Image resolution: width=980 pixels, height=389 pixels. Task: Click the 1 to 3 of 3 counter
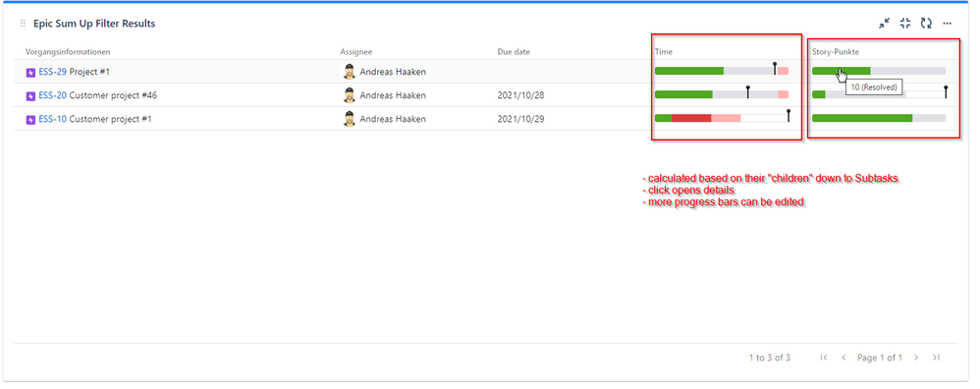tap(770, 358)
